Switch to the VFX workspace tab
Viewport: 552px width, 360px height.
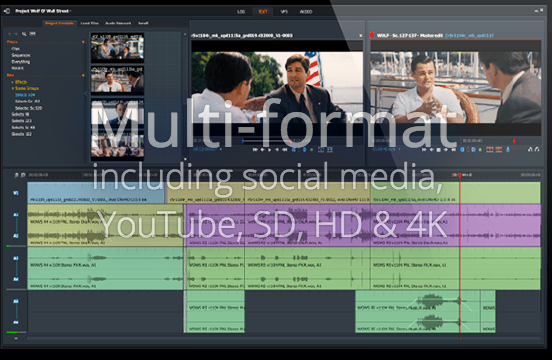point(284,12)
